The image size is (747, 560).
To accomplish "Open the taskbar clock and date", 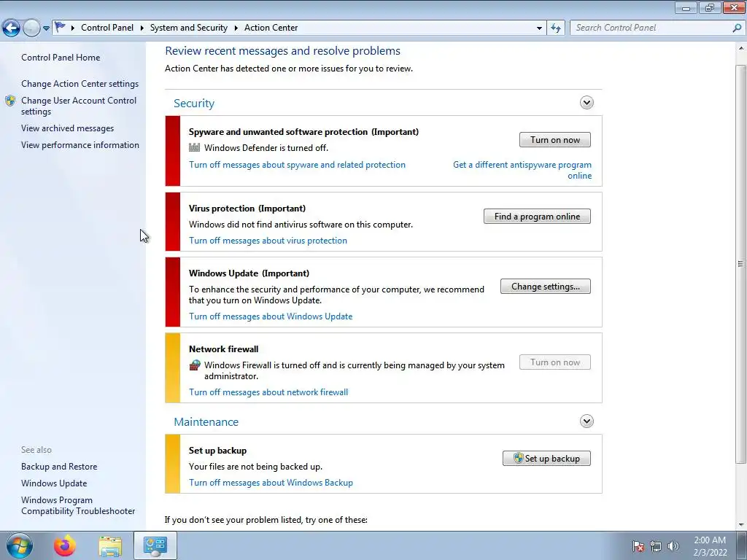I will [x=710, y=546].
